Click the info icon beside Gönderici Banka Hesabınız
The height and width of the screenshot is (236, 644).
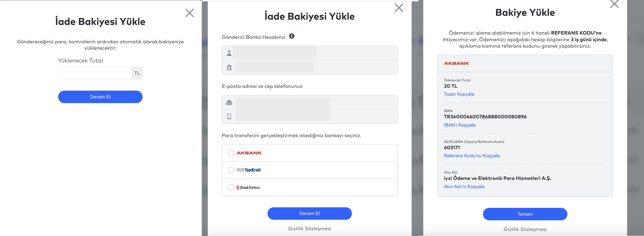292,36
